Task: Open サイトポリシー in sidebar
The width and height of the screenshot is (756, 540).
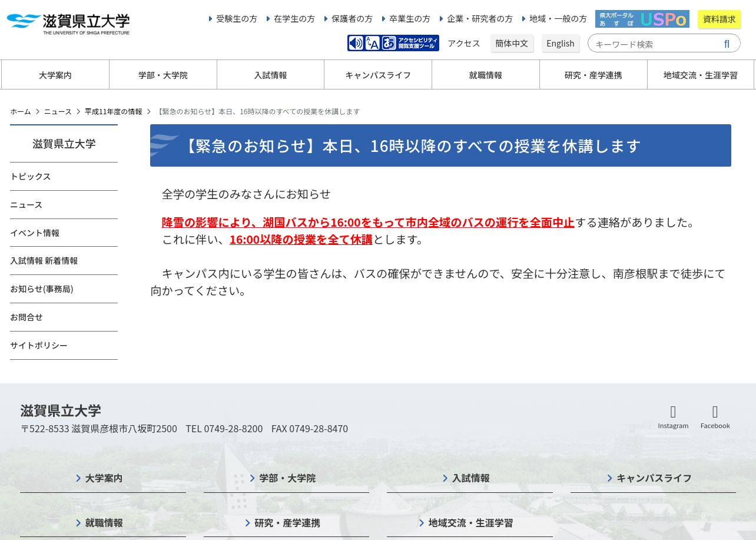Action: 64,346
